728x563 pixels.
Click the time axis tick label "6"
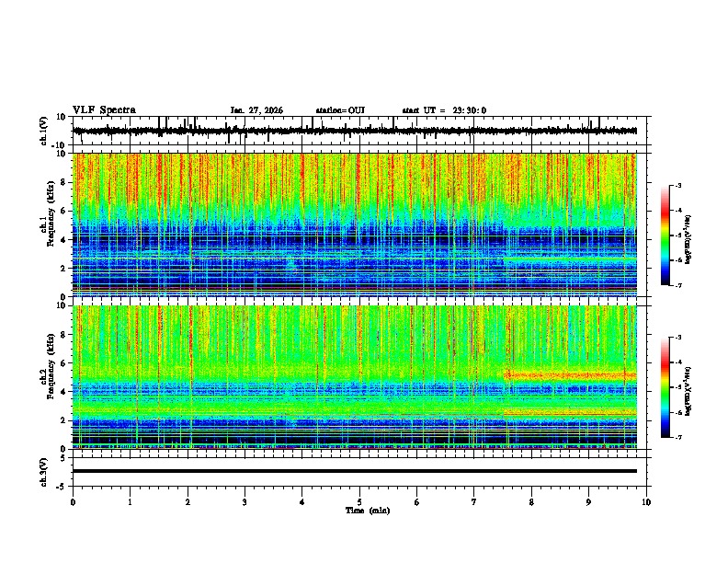click(417, 502)
